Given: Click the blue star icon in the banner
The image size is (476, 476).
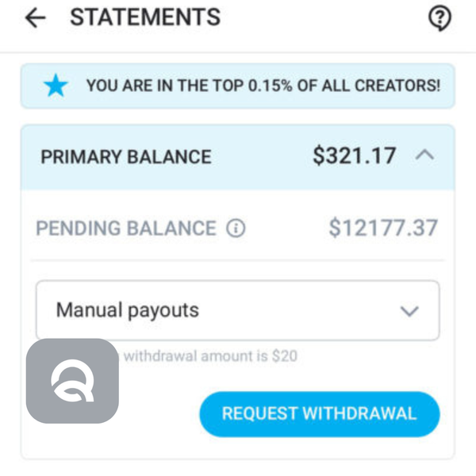Looking at the screenshot, I should pos(56,86).
